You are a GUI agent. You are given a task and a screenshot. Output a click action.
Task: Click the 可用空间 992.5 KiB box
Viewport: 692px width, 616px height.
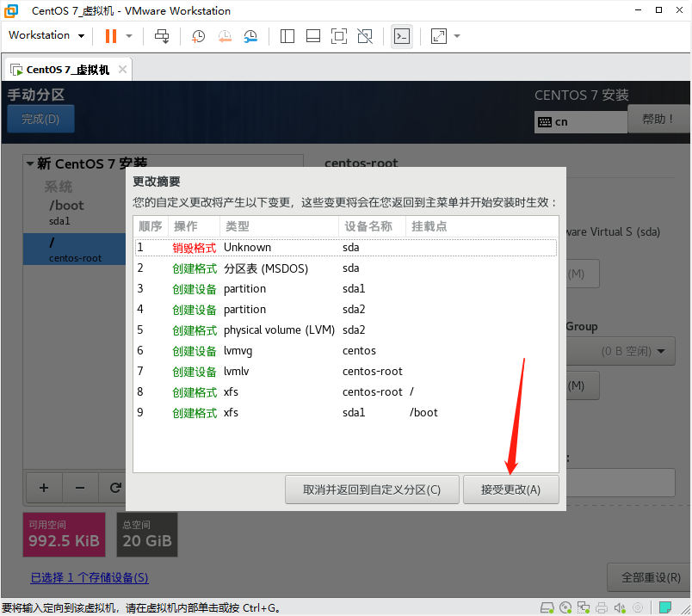tap(64, 534)
